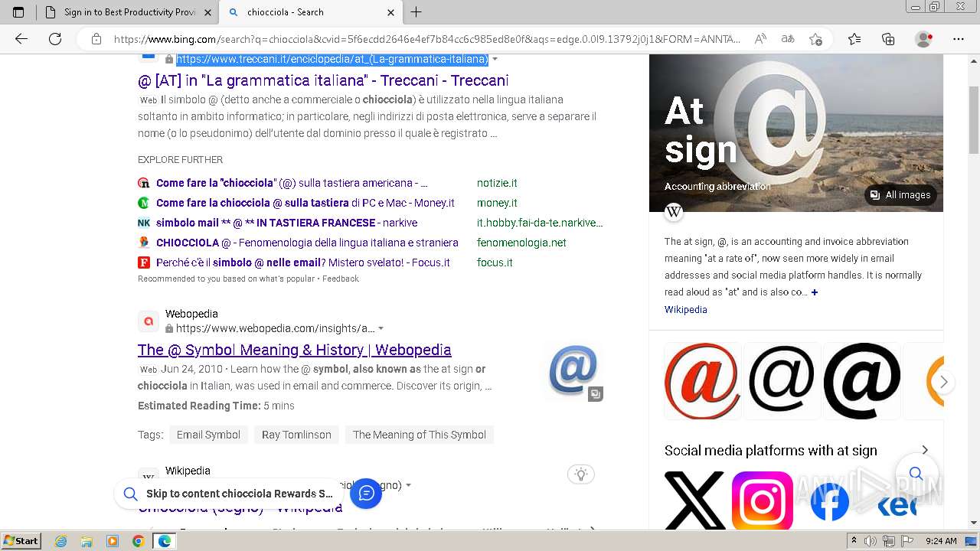Open the bold black @ sign image
Screen dimensions: 980x551
(x=861, y=380)
